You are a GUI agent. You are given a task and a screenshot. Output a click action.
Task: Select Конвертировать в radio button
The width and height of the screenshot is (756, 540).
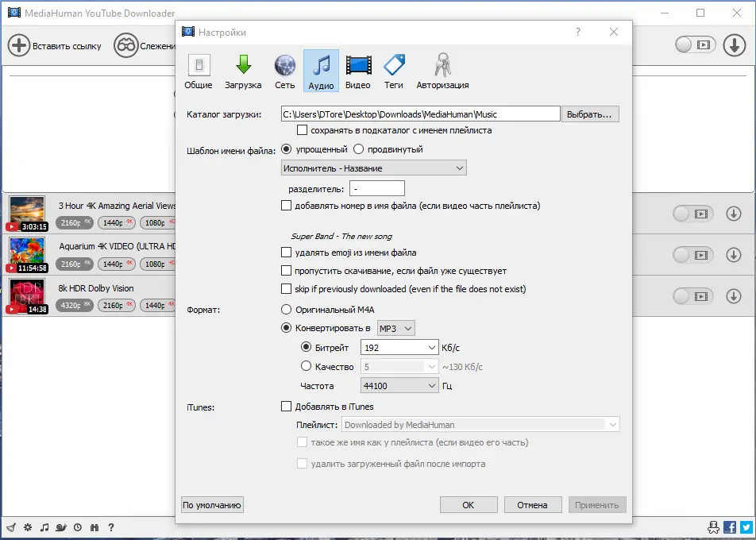pyautogui.click(x=286, y=328)
